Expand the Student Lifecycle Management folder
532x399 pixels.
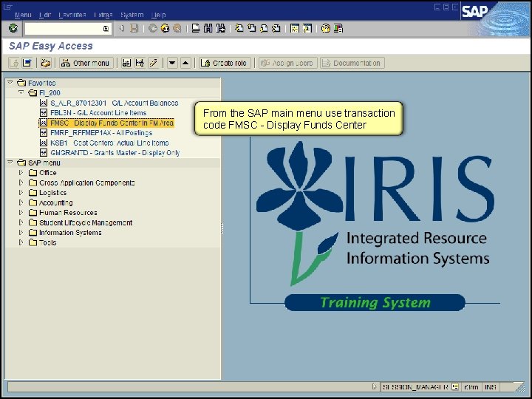pyautogui.click(x=21, y=222)
